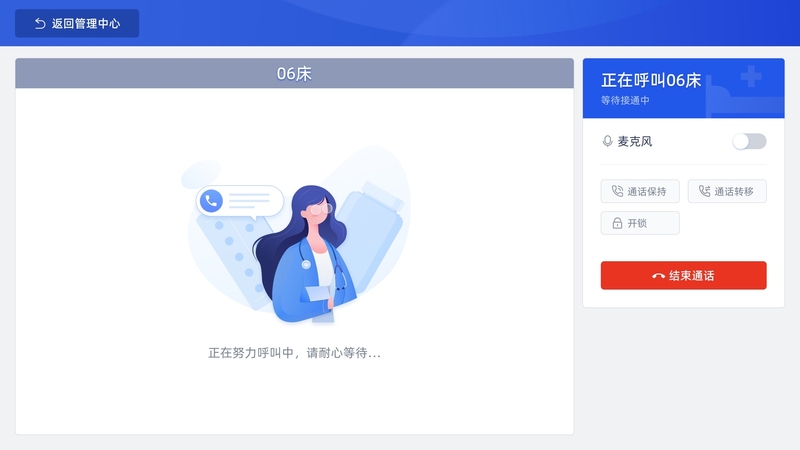This screenshot has width=800, height=450.
Task: End the call with 结束通话
Action: click(x=684, y=276)
